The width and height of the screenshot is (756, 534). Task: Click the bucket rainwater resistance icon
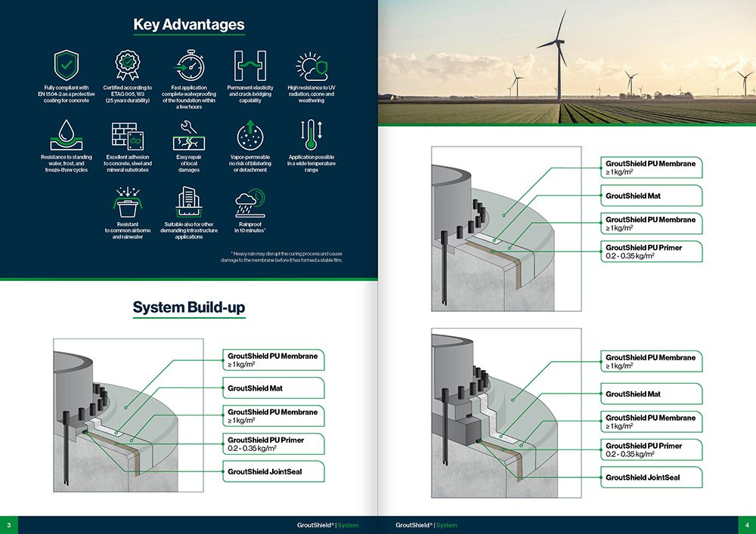tap(127, 202)
